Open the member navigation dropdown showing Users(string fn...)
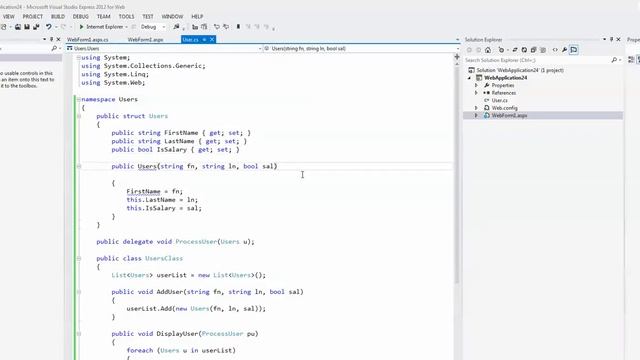The image size is (640, 360). click(457, 49)
